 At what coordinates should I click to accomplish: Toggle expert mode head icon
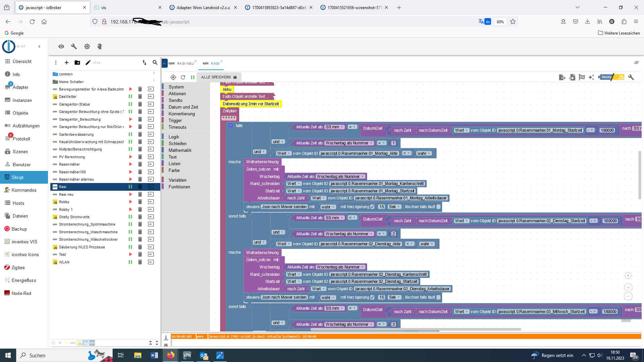coord(100,47)
